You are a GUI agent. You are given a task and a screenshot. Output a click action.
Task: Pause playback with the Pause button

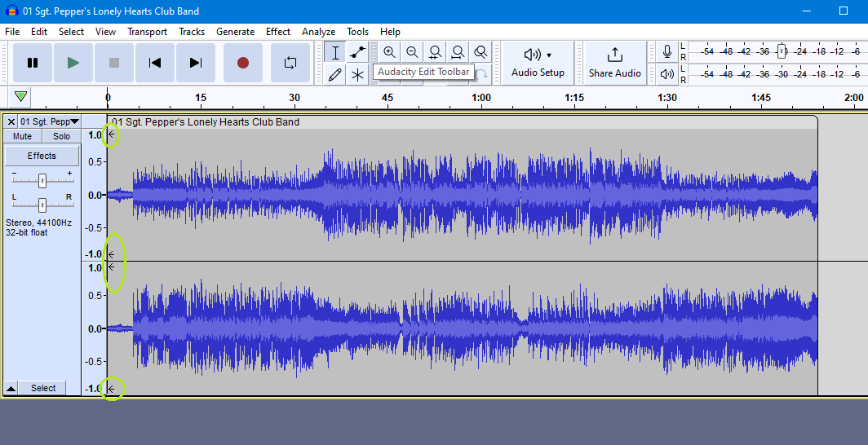pyautogui.click(x=33, y=63)
